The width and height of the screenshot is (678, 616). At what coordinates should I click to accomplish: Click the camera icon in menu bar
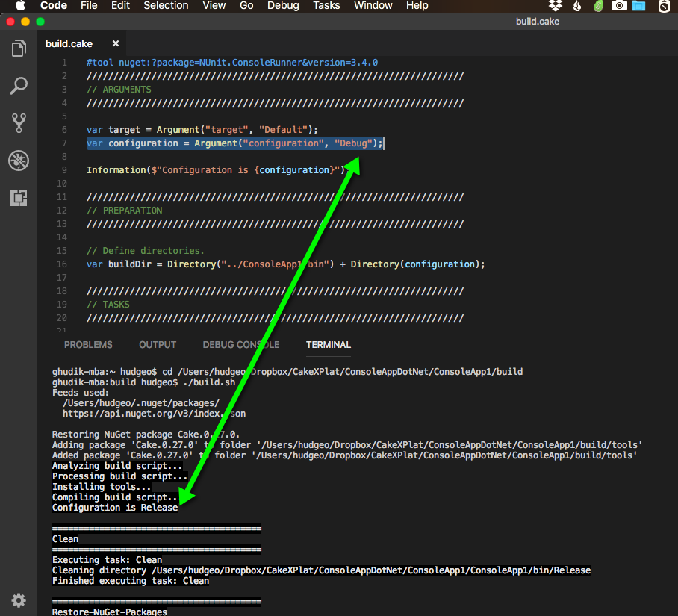tap(619, 6)
